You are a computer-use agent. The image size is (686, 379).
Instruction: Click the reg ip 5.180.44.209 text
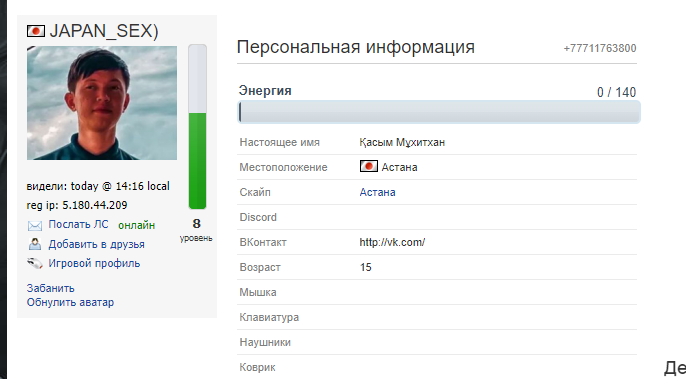click(77, 205)
